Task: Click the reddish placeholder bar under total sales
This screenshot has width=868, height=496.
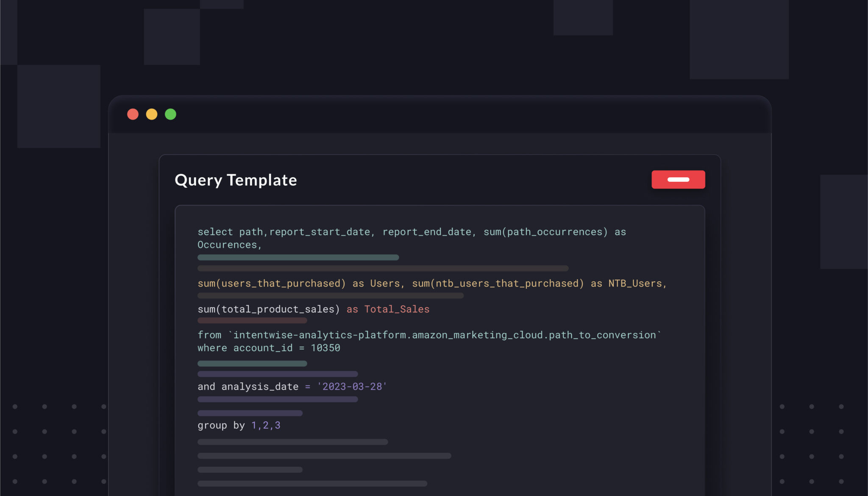Action: point(252,320)
